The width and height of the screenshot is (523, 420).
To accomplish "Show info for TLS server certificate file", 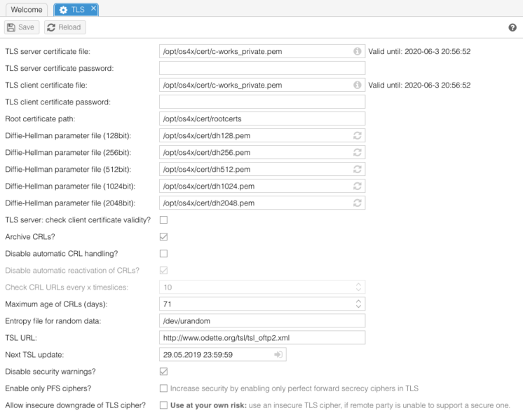I will click(358, 51).
